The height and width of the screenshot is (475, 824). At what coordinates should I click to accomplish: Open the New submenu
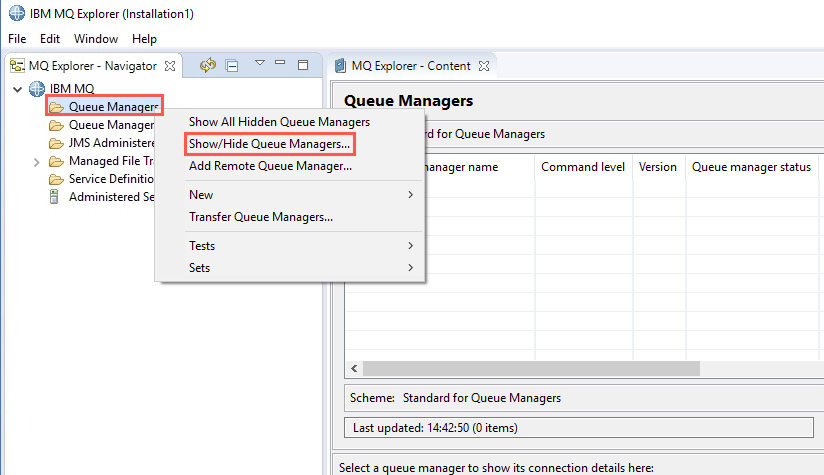[290, 195]
